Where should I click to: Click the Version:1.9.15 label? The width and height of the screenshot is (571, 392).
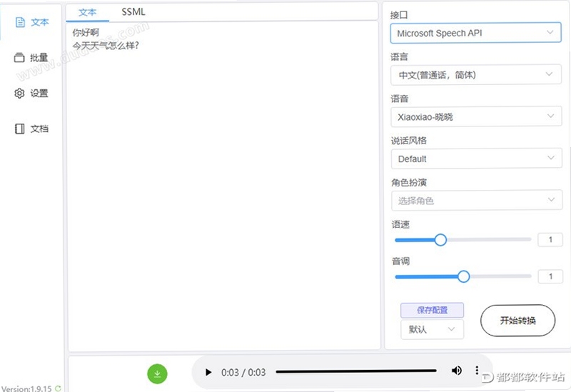coord(26,388)
